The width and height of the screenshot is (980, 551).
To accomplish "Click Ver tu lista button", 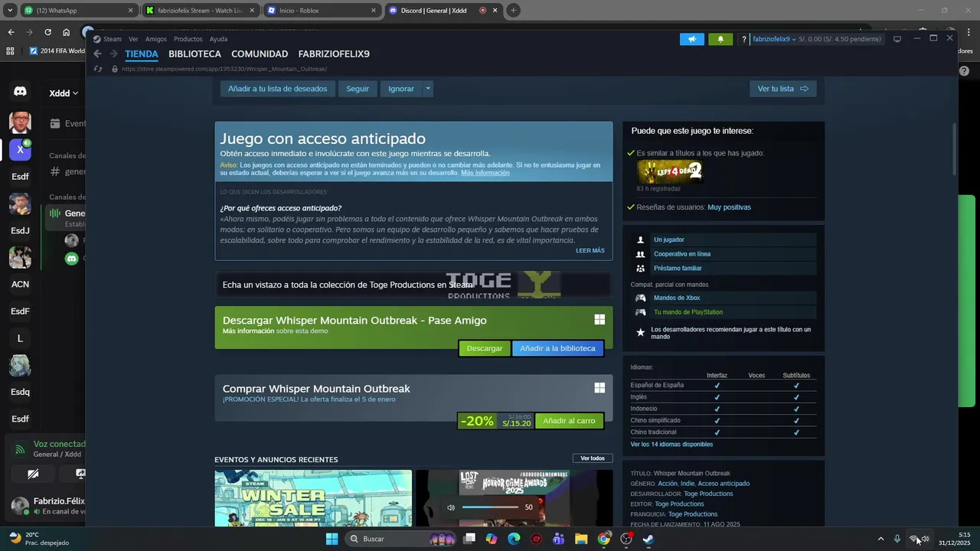I will [782, 89].
